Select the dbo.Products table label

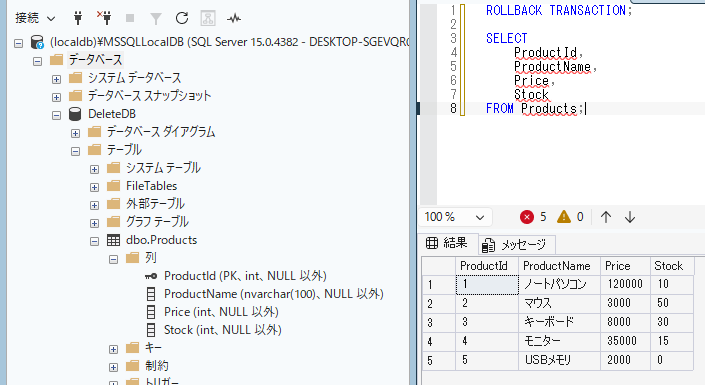tap(161, 240)
